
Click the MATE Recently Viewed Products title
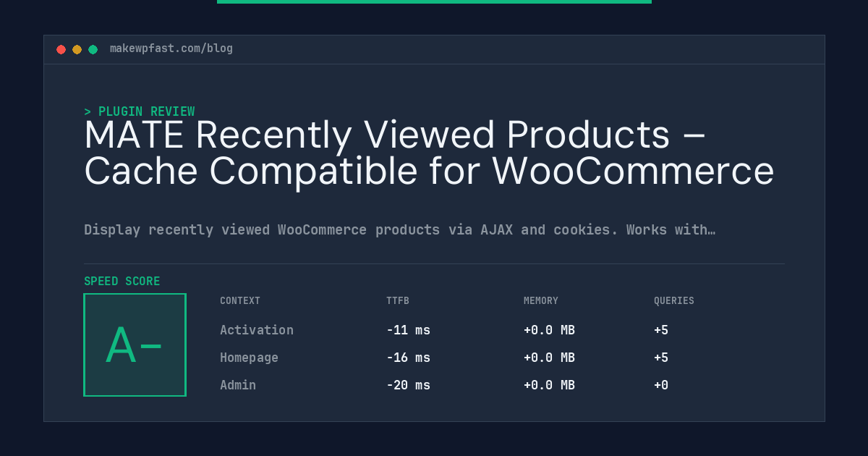pos(429,153)
